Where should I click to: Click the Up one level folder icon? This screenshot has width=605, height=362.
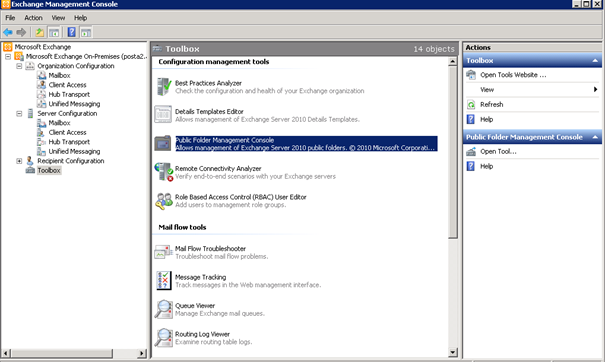click(39, 32)
